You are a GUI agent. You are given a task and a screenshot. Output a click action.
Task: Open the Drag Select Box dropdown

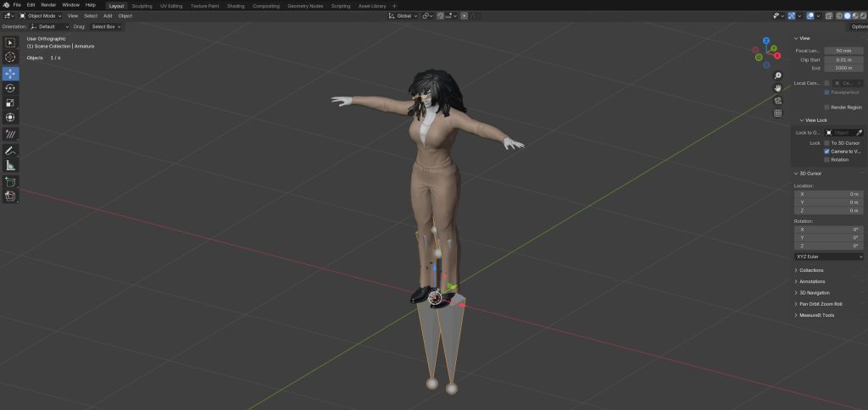tap(106, 26)
